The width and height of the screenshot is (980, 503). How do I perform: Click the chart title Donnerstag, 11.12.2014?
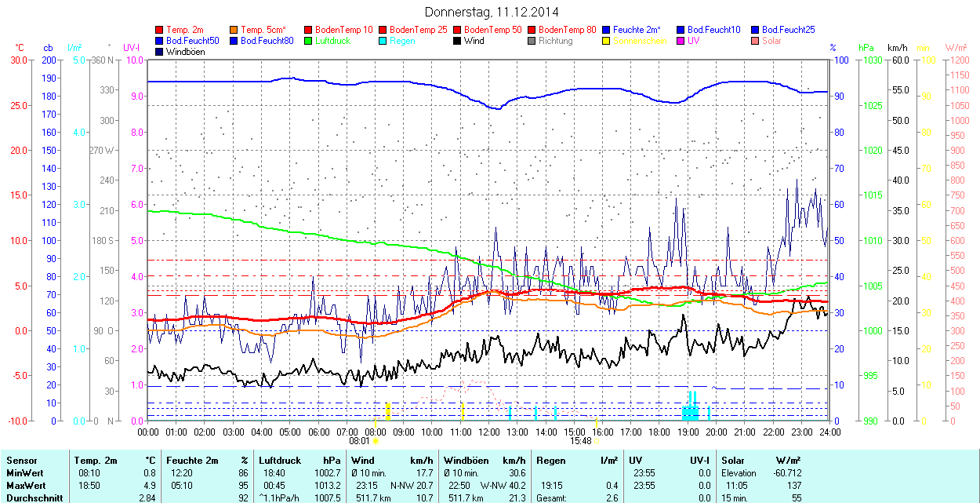click(x=492, y=12)
